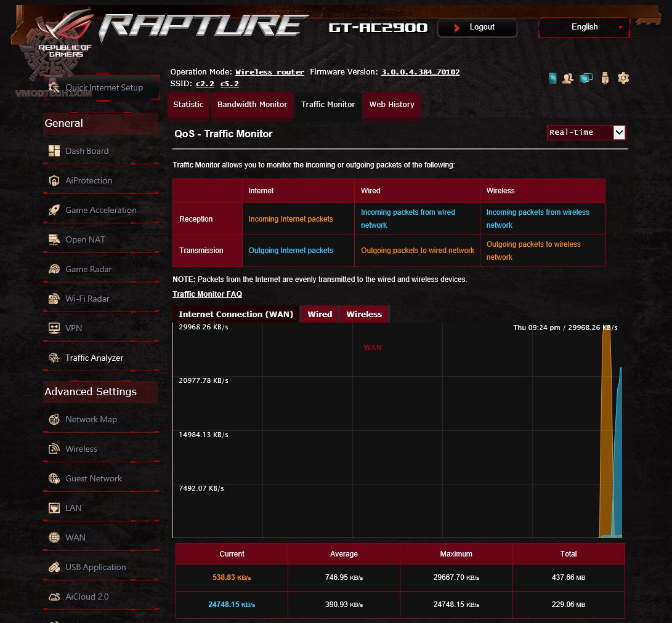Viewport: 672px width, 623px height.
Task: Open the USB Application menu item
Action: point(101,567)
